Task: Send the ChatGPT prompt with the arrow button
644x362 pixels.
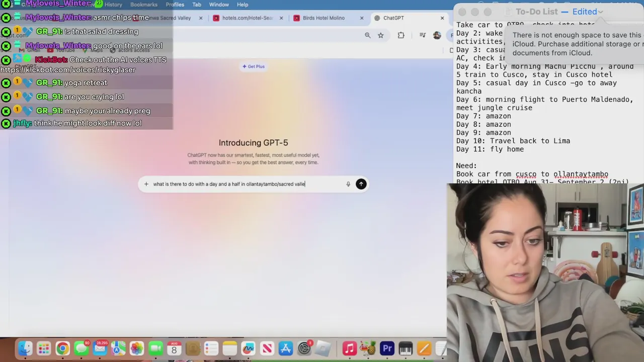Action: click(x=361, y=184)
